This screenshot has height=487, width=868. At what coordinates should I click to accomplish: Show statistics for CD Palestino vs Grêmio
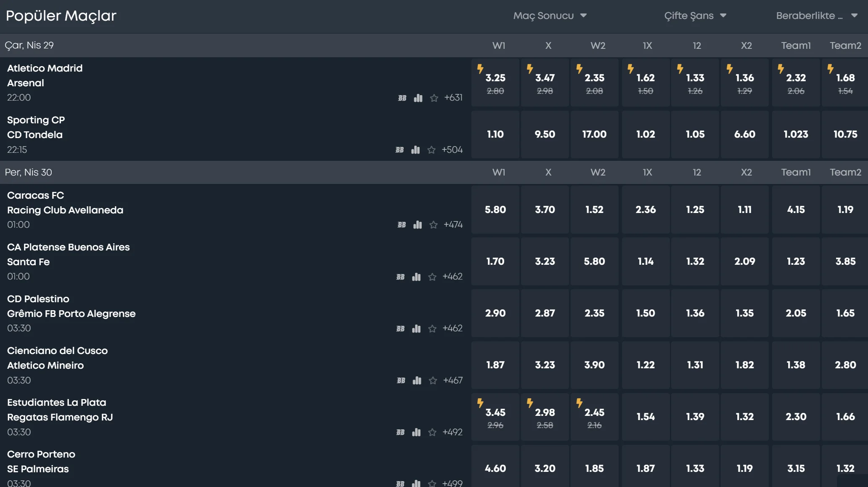point(416,329)
